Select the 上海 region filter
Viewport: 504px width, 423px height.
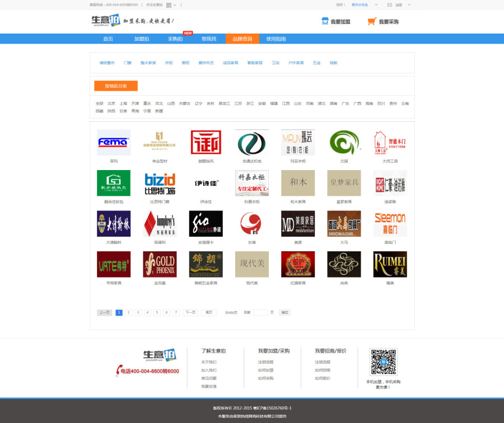point(123,104)
